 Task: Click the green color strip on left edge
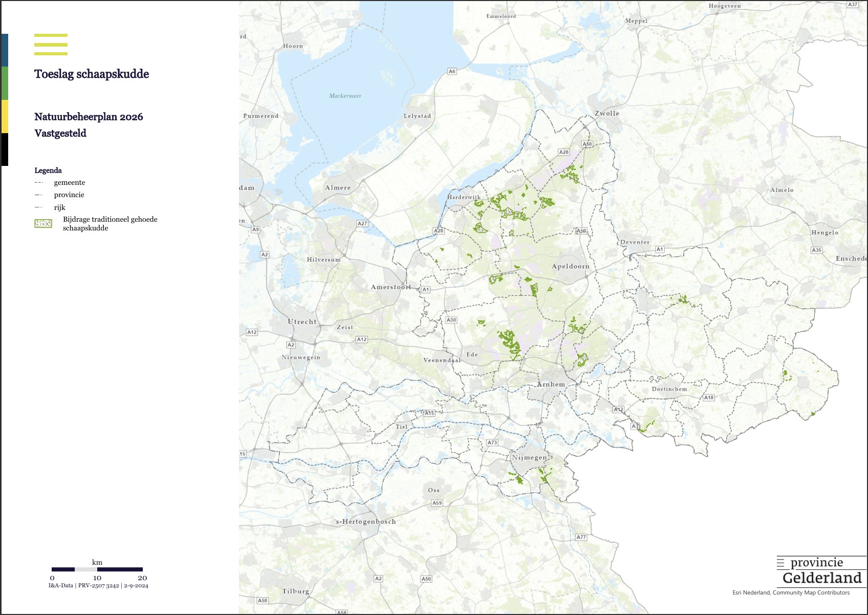(4, 83)
